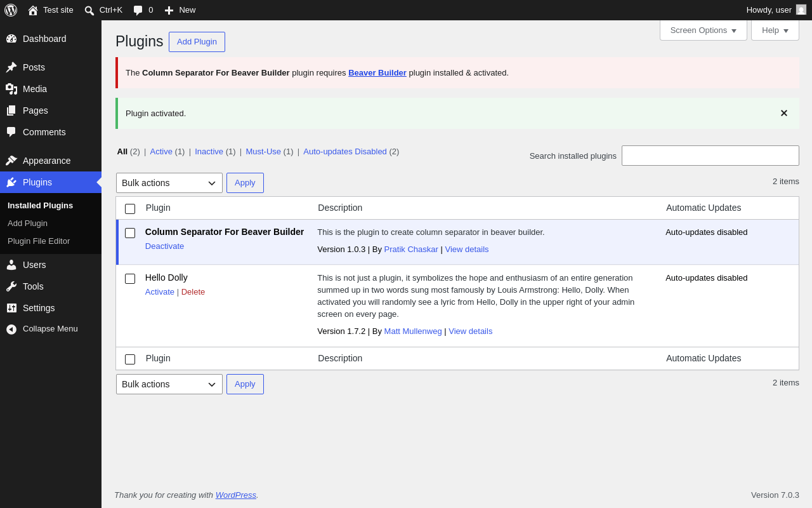Filter plugins by Active

coord(161,151)
